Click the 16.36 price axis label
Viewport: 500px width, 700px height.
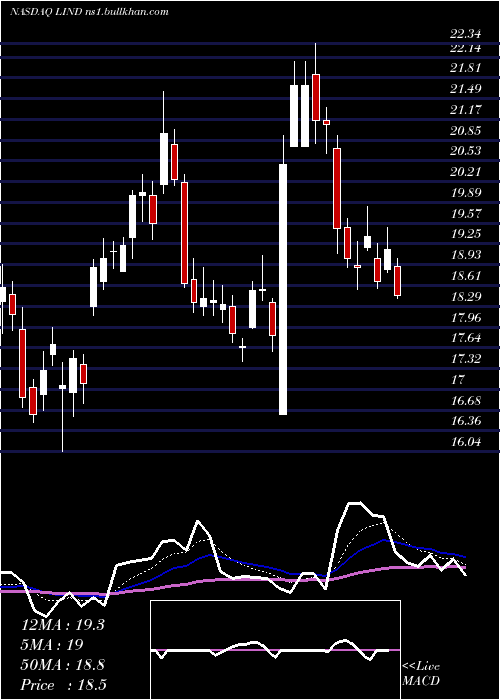465,421
